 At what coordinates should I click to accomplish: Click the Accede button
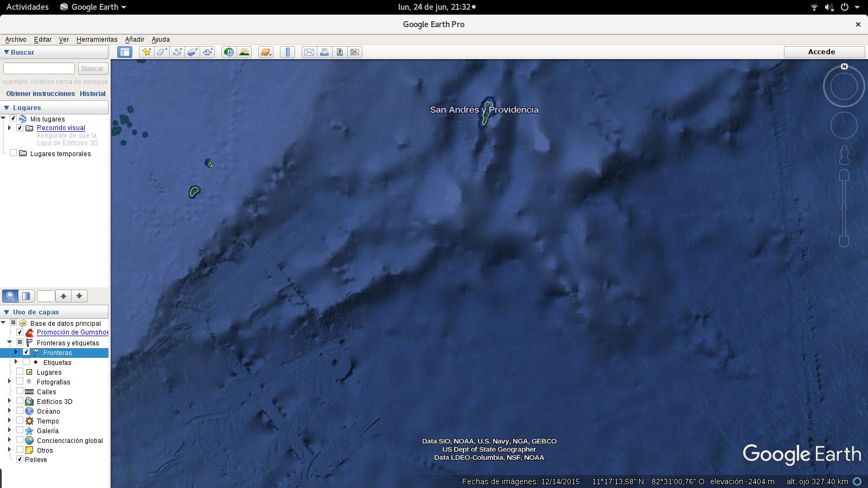822,52
